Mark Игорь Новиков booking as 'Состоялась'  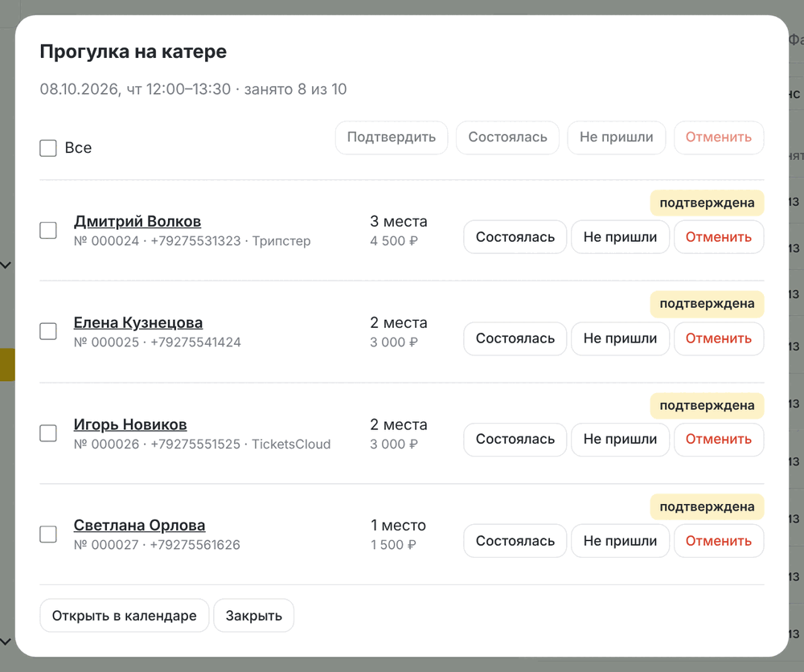(515, 439)
